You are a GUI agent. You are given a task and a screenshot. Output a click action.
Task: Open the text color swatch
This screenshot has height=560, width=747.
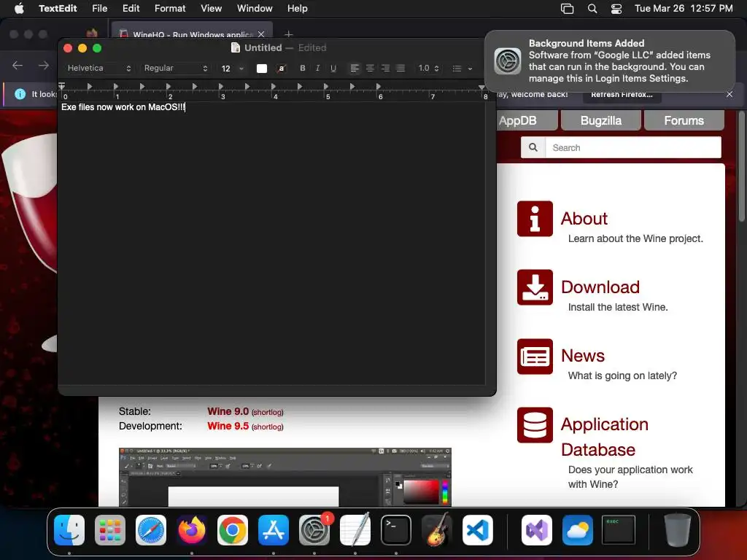coord(262,68)
